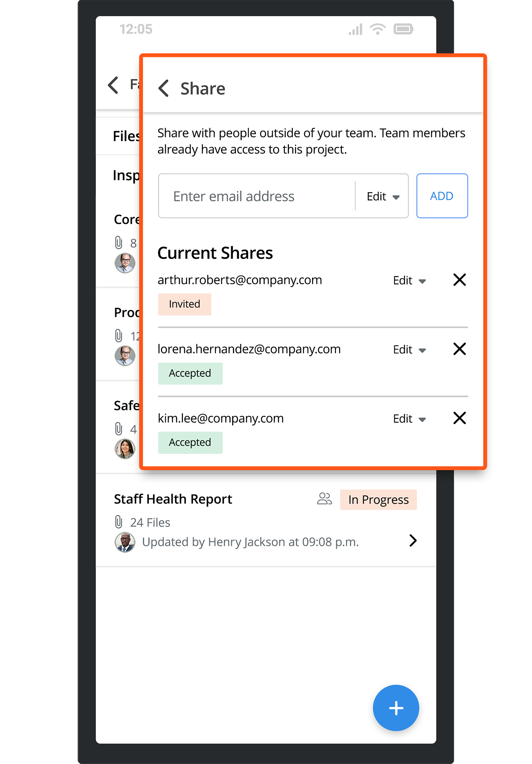Click the Invited status tag
Screen dimensions: 532x764
pyautogui.click(x=184, y=304)
